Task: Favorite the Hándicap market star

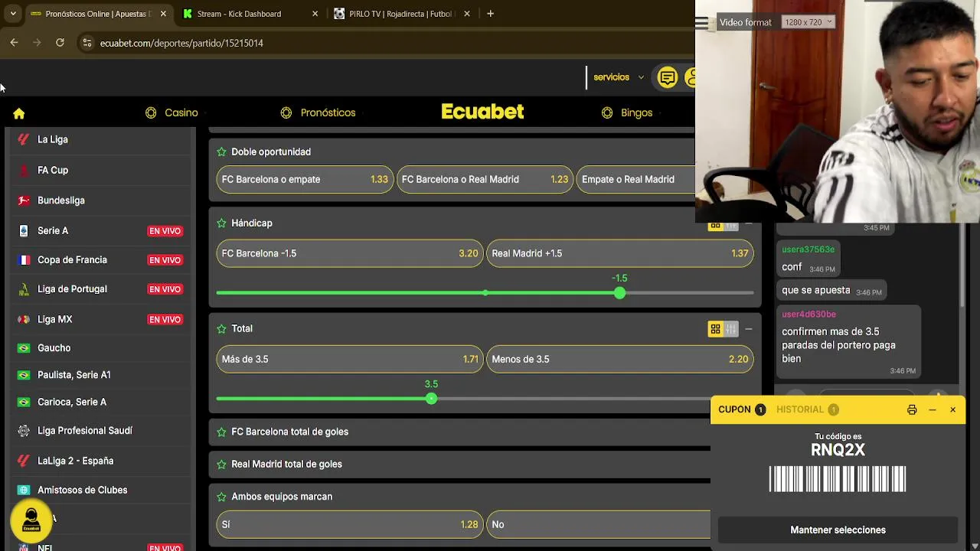Action: [x=221, y=223]
